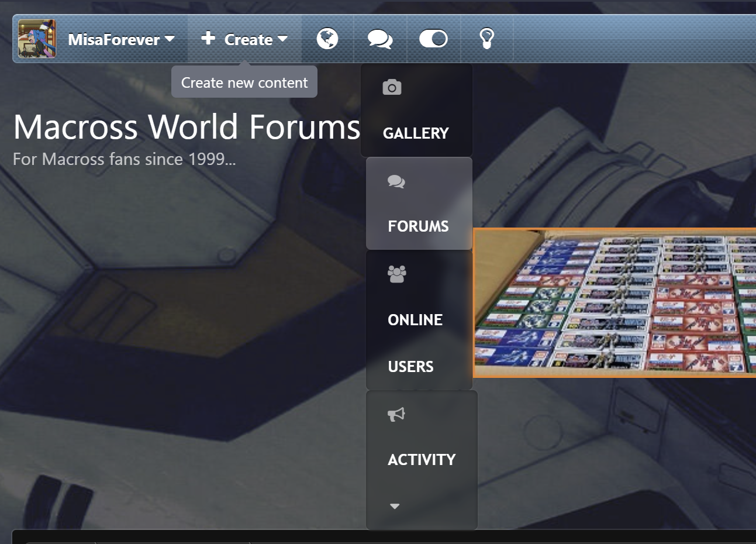Open the Create new content dropdown

(x=245, y=39)
